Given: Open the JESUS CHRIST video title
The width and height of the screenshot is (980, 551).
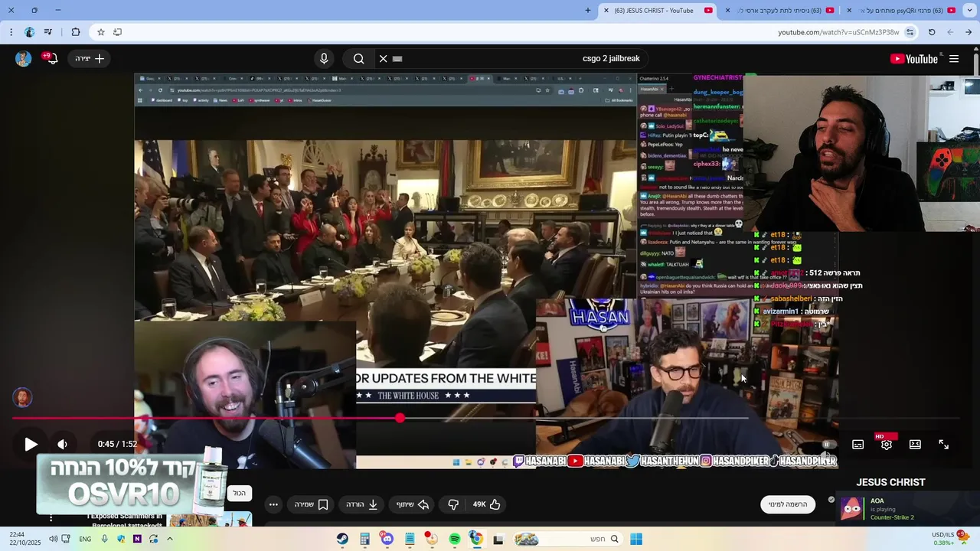Looking at the screenshot, I should (x=890, y=482).
